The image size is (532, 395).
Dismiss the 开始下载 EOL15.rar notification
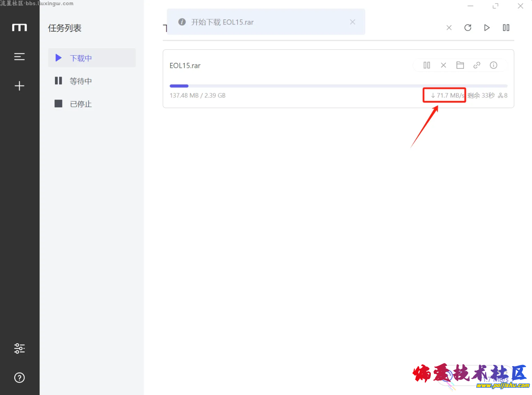click(353, 22)
